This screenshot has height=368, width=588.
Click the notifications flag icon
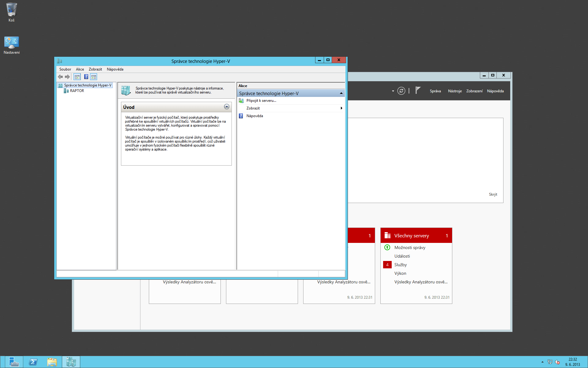click(x=418, y=90)
